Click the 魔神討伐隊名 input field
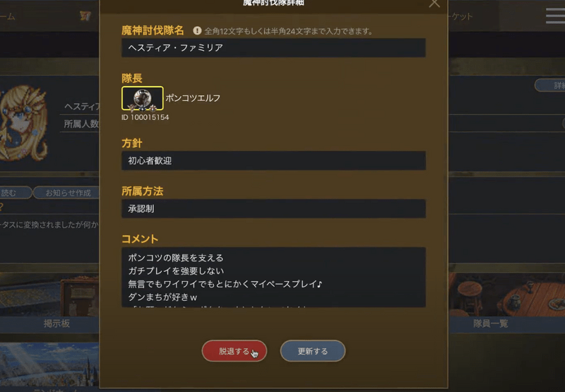The width and height of the screenshot is (565, 392). 273,48
